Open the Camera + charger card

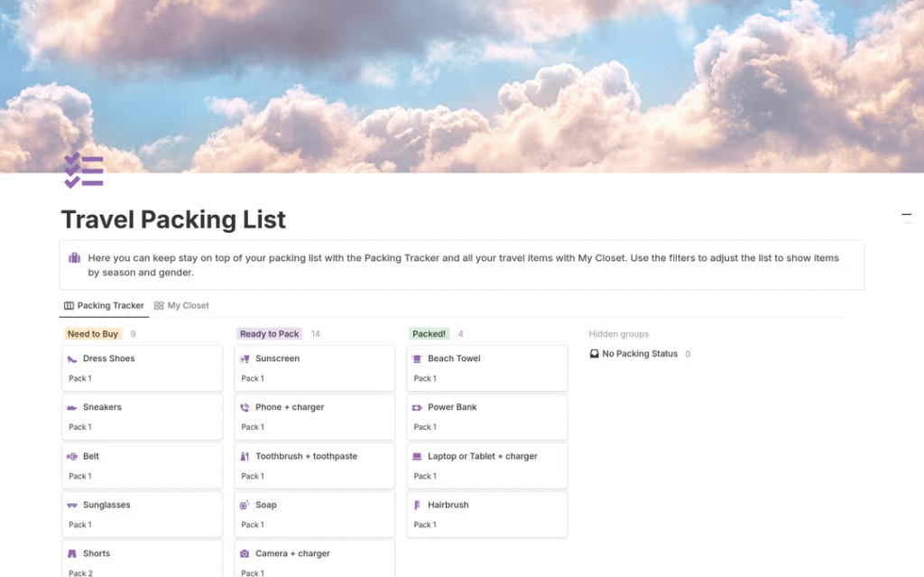pyautogui.click(x=315, y=559)
